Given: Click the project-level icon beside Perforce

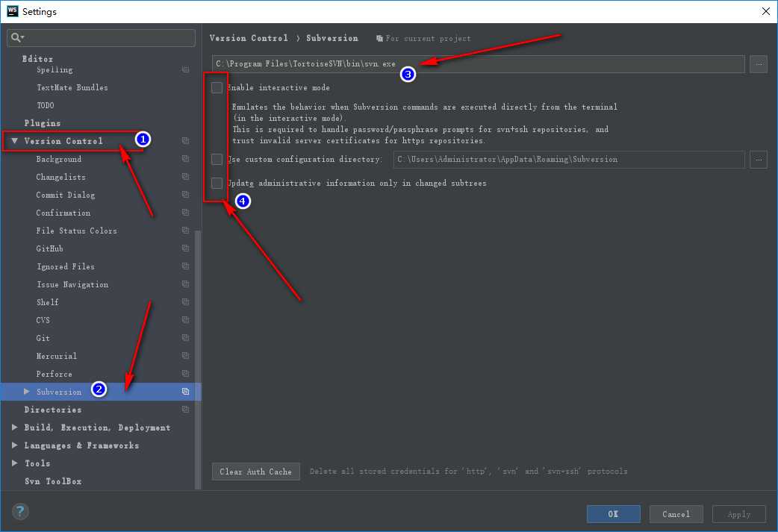Looking at the screenshot, I should [186, 373].
